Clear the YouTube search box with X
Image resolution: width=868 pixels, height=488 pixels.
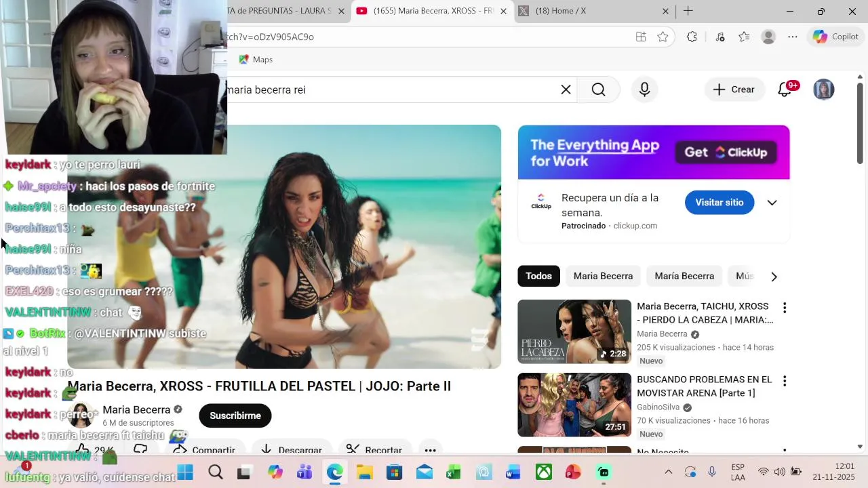(x=566, y=89)
